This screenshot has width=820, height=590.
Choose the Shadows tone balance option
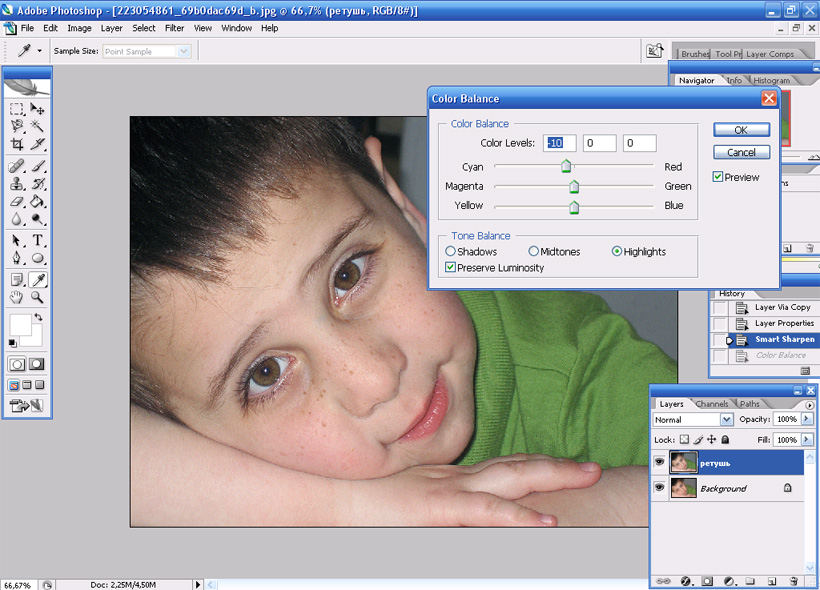click(450, 252)
